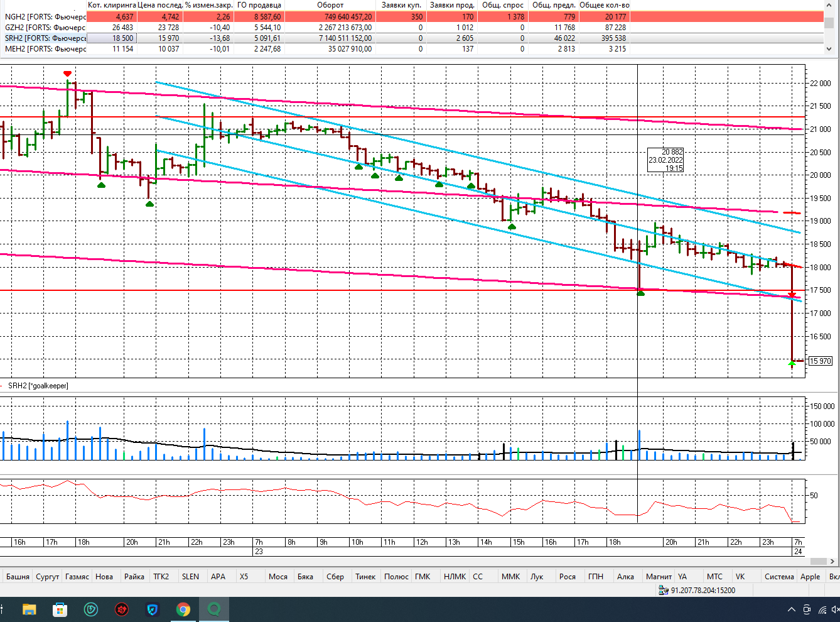Screen dimensions: 840x622
Task: Click the server connection status icon
Action: pyautogui.click(x=663, y=590)
